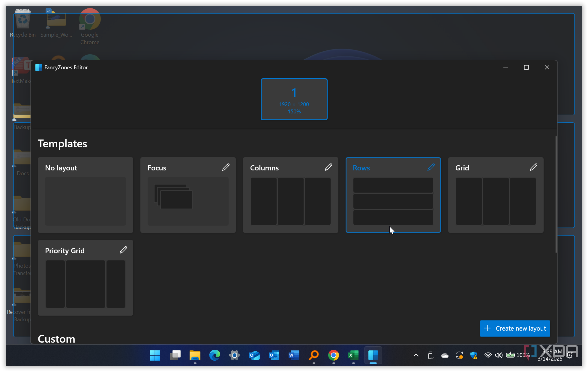Select monitor 1 (1920 × 1200)

coord(294,99)
